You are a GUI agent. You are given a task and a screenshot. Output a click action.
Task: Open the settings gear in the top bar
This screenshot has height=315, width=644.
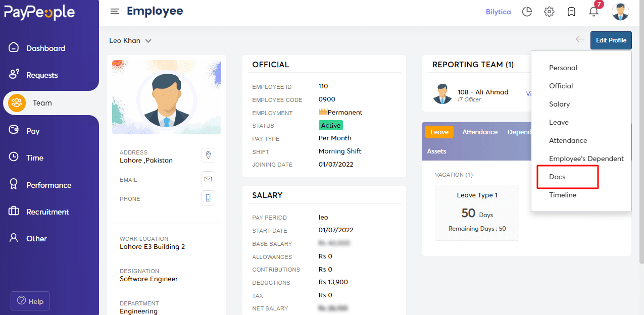tap(549, 11)
